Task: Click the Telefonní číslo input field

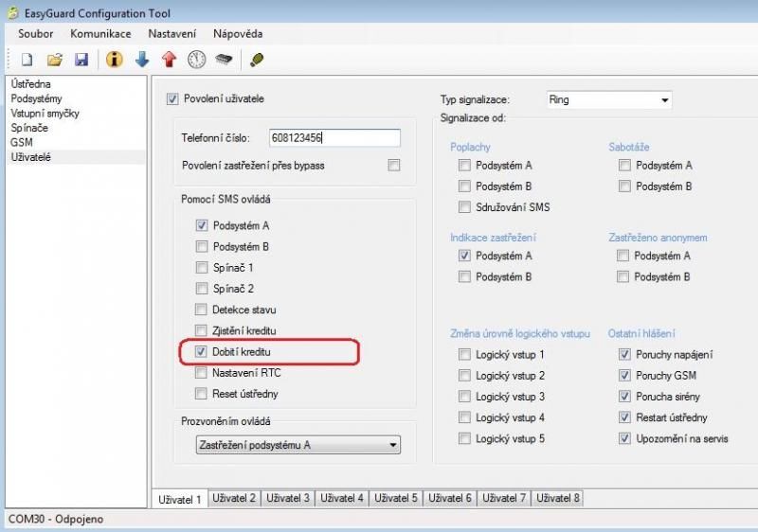Action: (334, 138)
